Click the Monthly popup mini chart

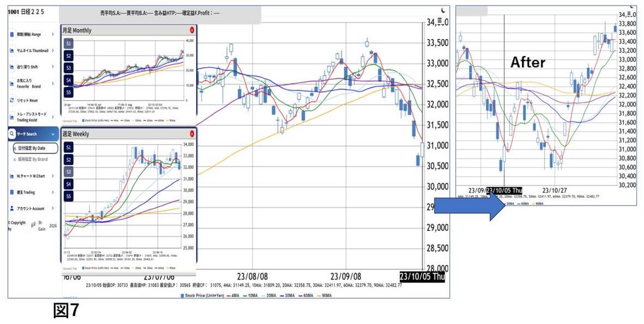point(130,70)
